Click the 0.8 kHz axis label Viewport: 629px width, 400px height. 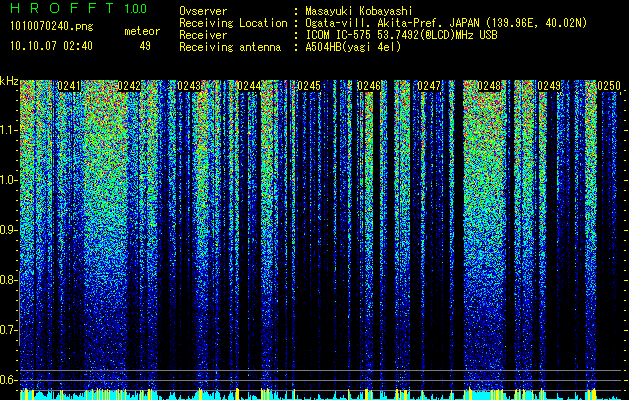[7, 280]
